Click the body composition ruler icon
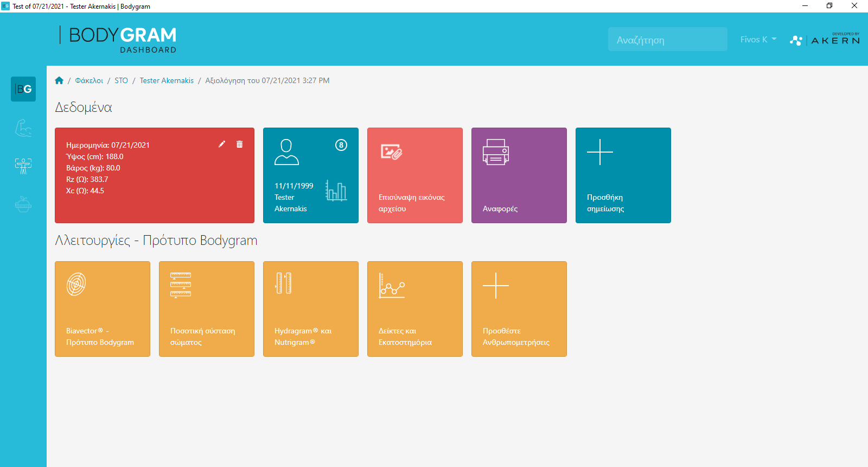868x467 pixels. pos(181,285)
